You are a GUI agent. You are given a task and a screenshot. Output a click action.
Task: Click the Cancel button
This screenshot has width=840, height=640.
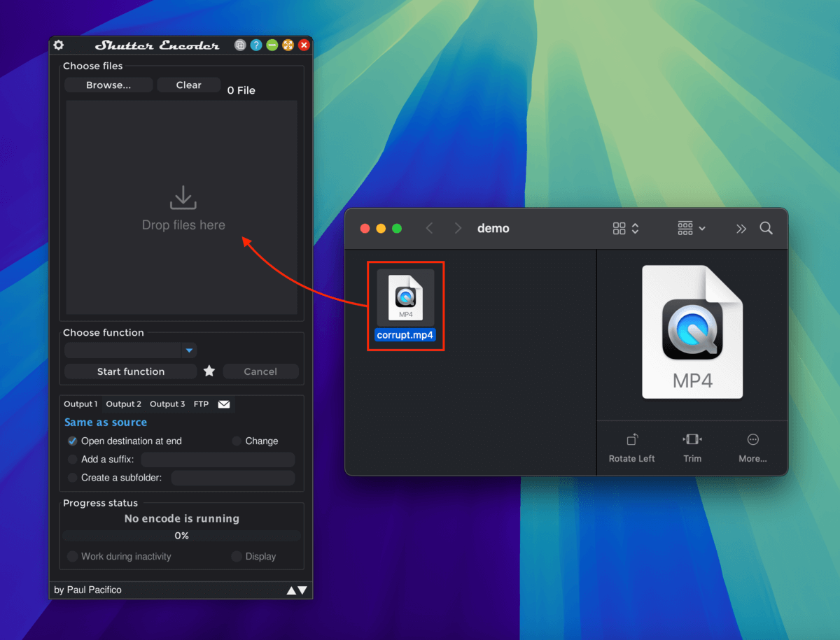[x=260, y=371]
